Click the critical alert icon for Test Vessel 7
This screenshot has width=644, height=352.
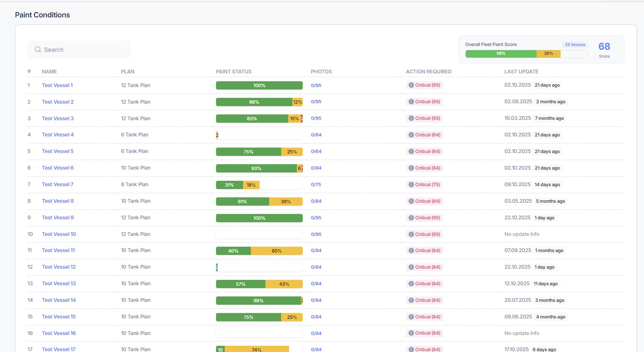click(411, 185)
